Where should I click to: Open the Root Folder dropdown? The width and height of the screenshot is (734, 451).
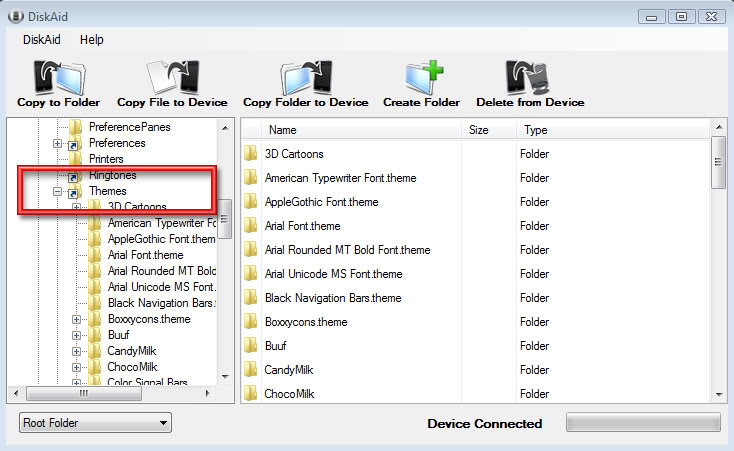click(x=95, y=423)
